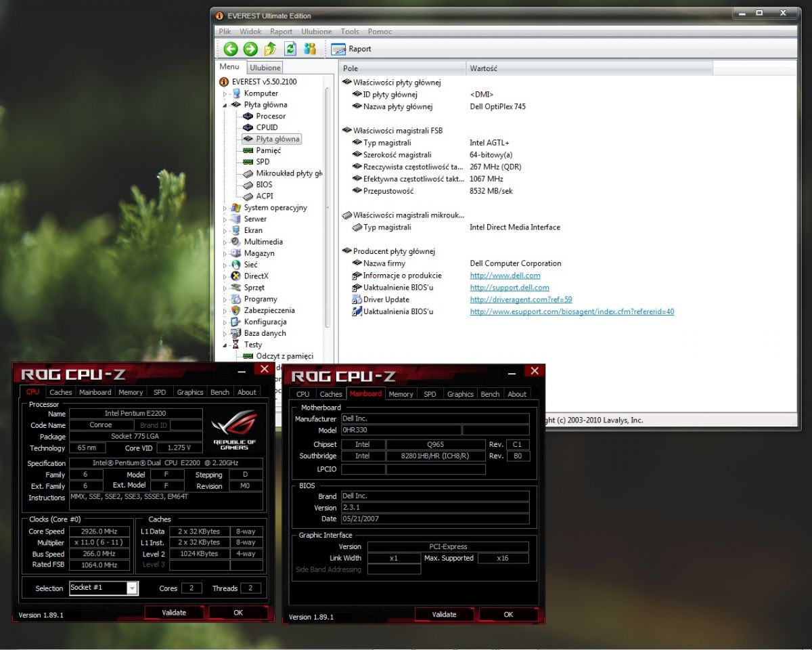Click OK in CPU-Z processor window
The width and height of the screenshot is (812, 650).
[238, 612]
